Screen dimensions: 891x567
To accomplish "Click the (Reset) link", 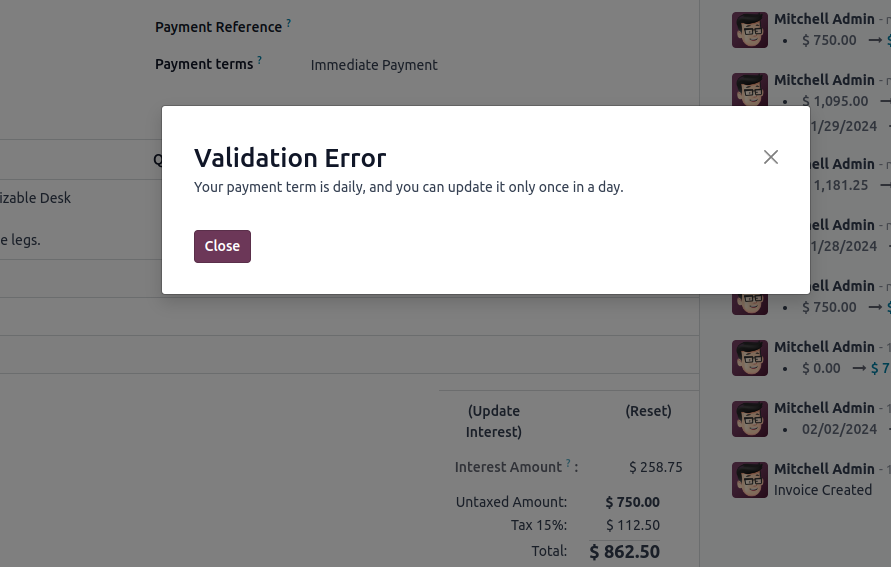I will coord(648,410).
